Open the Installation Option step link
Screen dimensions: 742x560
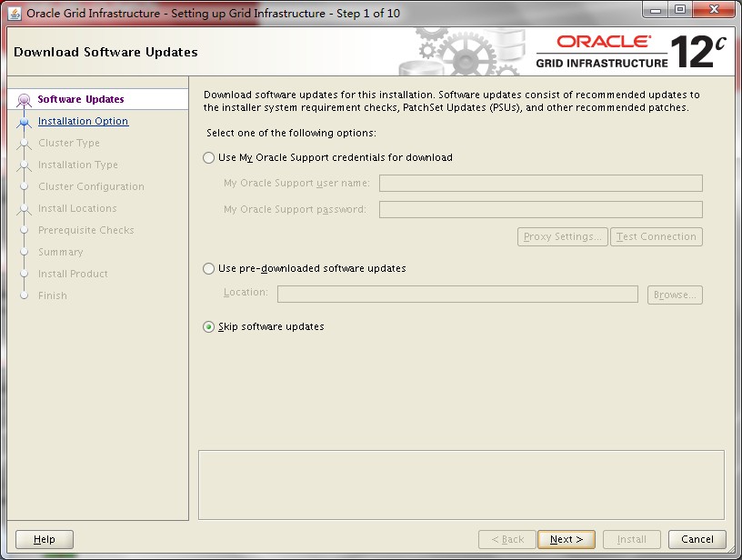[x=84, y=121]
